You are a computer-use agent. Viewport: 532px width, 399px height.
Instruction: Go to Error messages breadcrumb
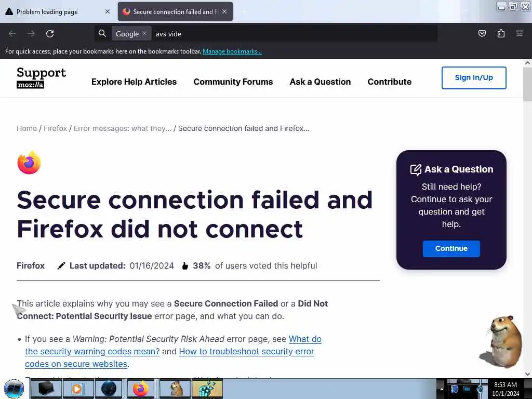[123, 128]
